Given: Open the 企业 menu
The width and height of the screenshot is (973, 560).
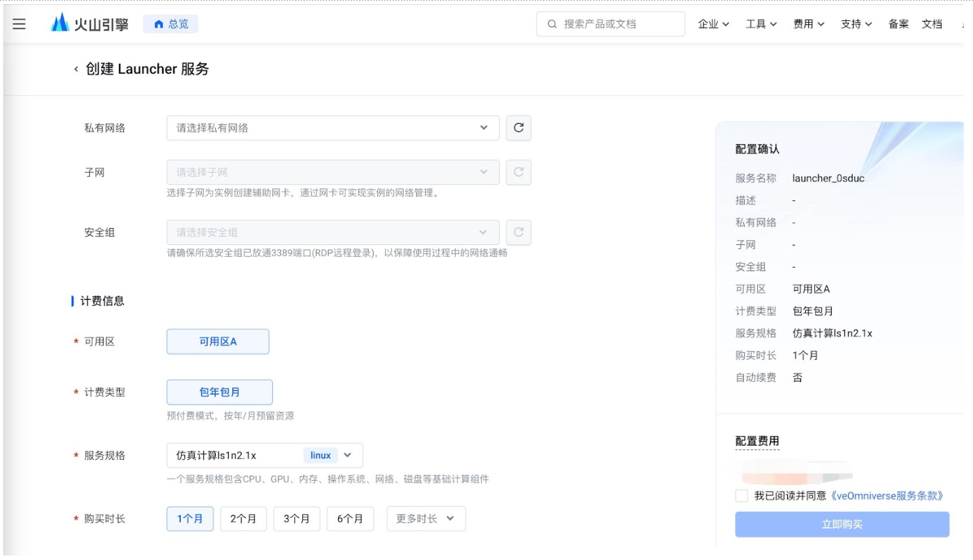Looking at the screenshot, I should pos(713,24).
